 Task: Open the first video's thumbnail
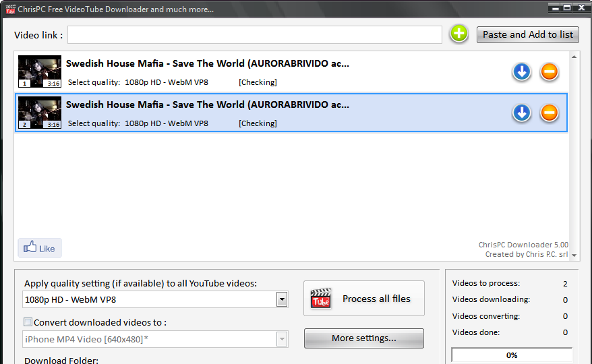tap(40, 71)
